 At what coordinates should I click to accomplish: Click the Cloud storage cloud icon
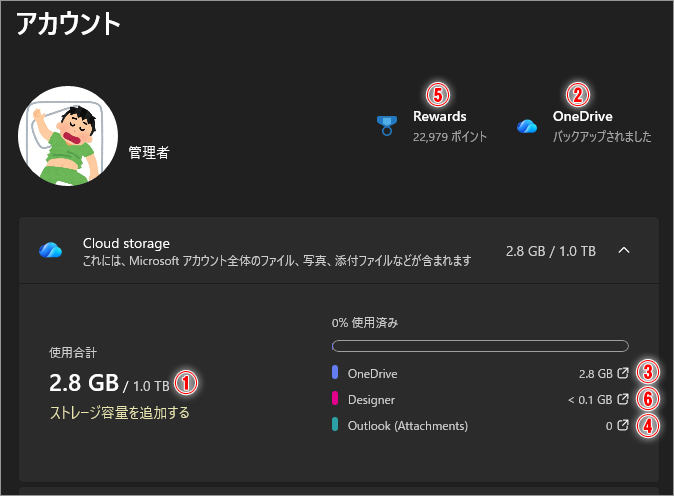coord(50,250)
